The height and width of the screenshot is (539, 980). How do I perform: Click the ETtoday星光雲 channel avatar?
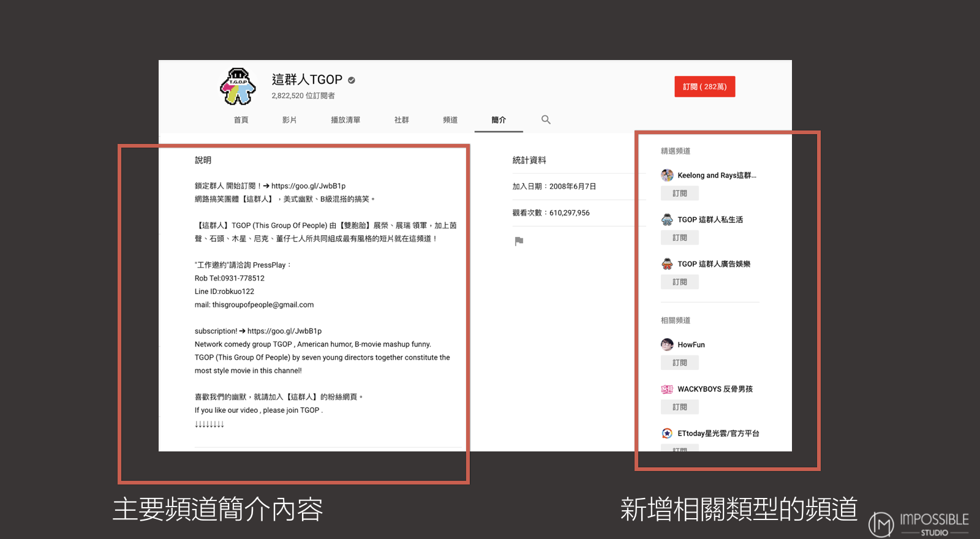pyautogui.click(x=667, y=433)
